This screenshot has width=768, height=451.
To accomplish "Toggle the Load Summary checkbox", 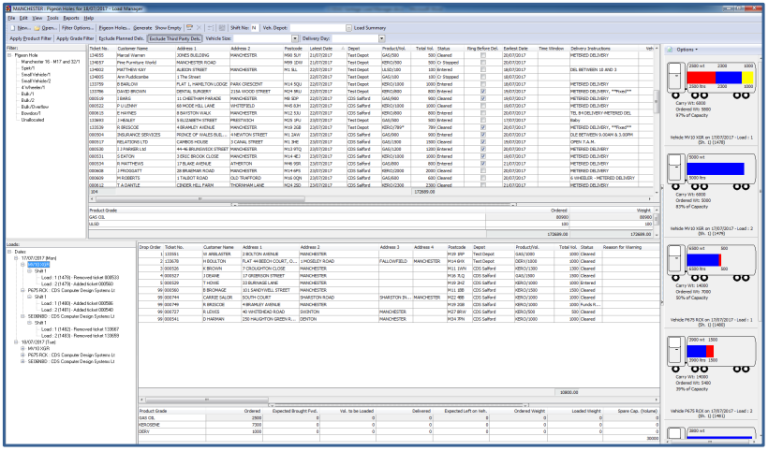I will tap(350, 27).
